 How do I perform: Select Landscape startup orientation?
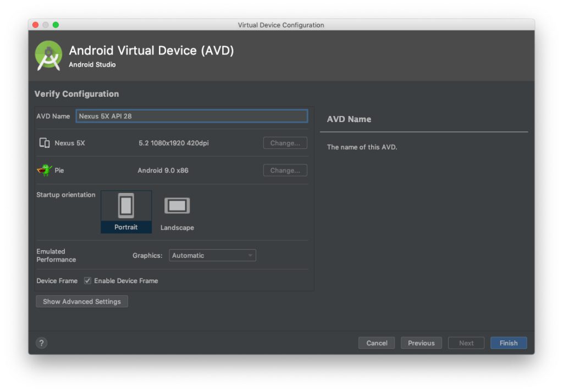[177, 214]
